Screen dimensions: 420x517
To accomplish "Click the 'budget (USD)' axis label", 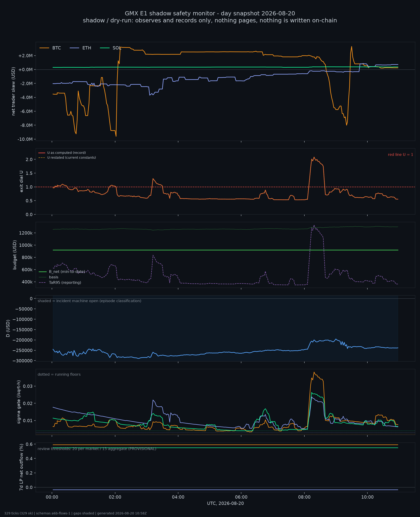I will 15,255.
